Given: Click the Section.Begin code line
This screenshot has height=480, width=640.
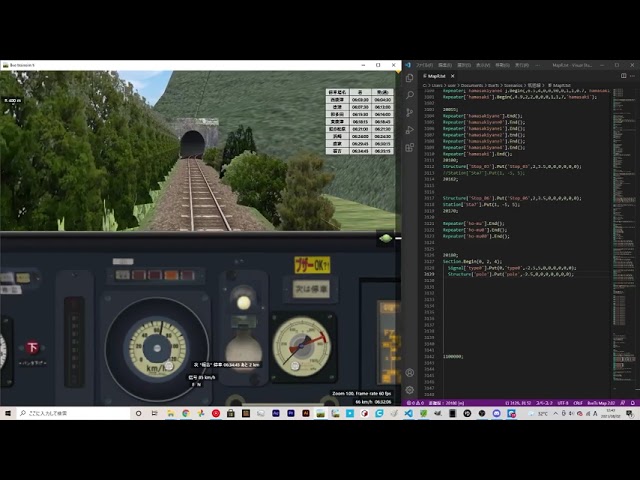Looking at the screenshot, I should [x=473, y=262].
